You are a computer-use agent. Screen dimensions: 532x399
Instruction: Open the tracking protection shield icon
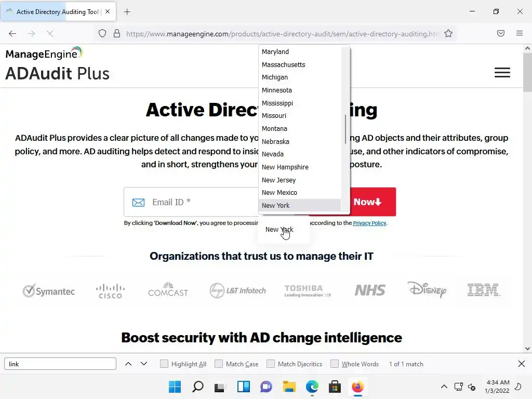point(102,34)
